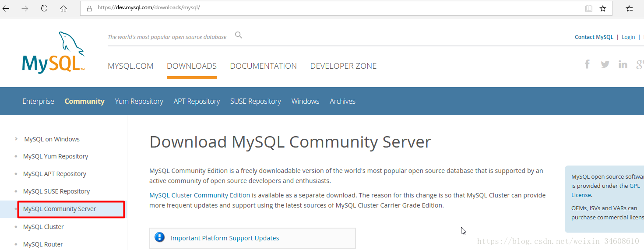Open the Windows downloads tab

[305, 101]
